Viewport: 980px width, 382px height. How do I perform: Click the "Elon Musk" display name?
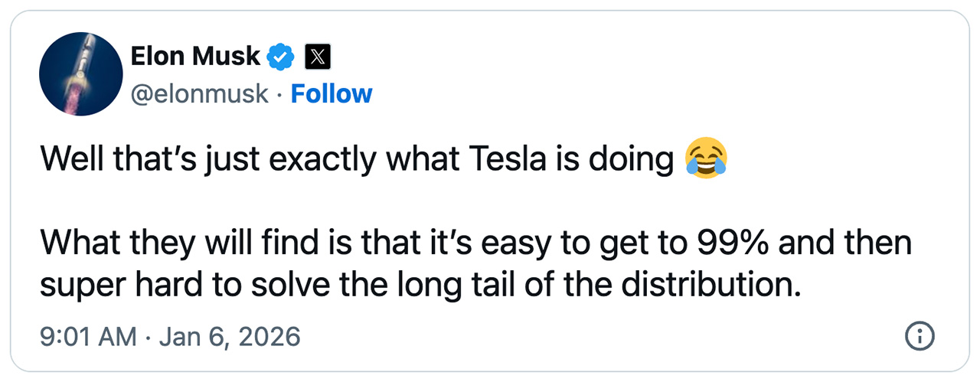(196, 56)
